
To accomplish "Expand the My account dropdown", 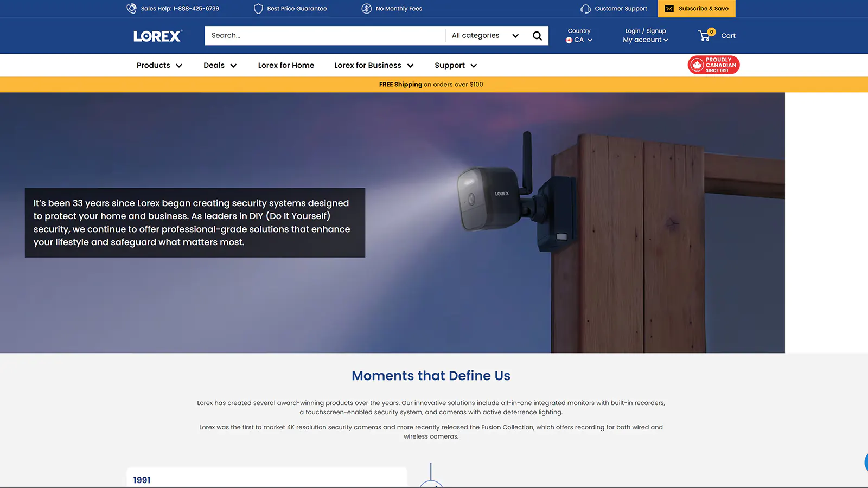I will [x=646, y=40].
